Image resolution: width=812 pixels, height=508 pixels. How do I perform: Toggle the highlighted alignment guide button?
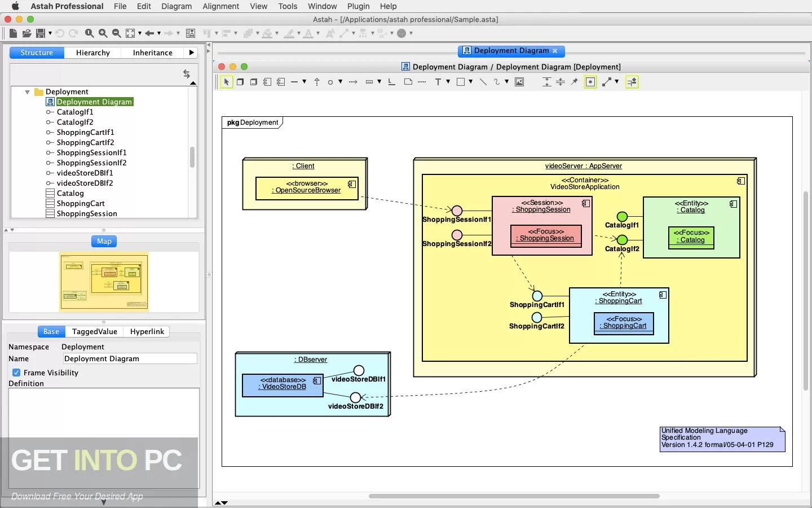pos(632,82)
